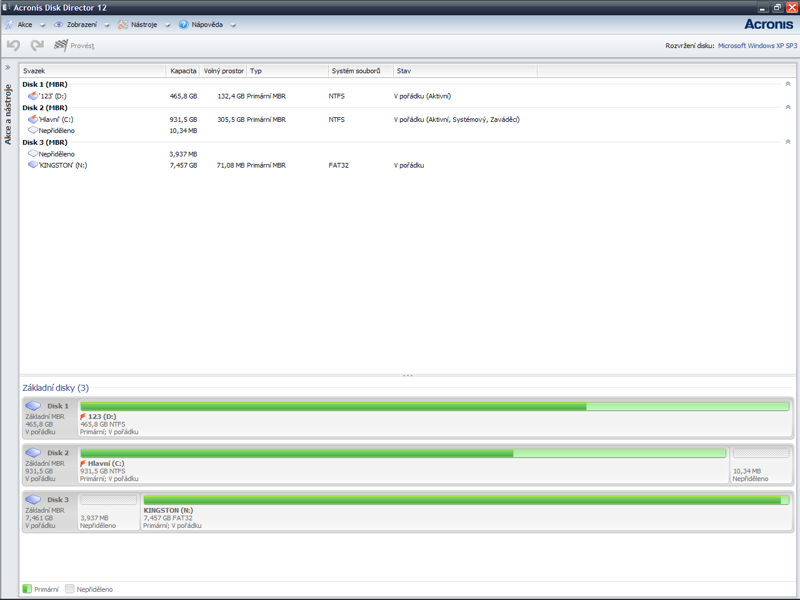This screenshot has width=800, height=600.
Task: Click the green Primární legend swatch
Action: click(27, 589)
